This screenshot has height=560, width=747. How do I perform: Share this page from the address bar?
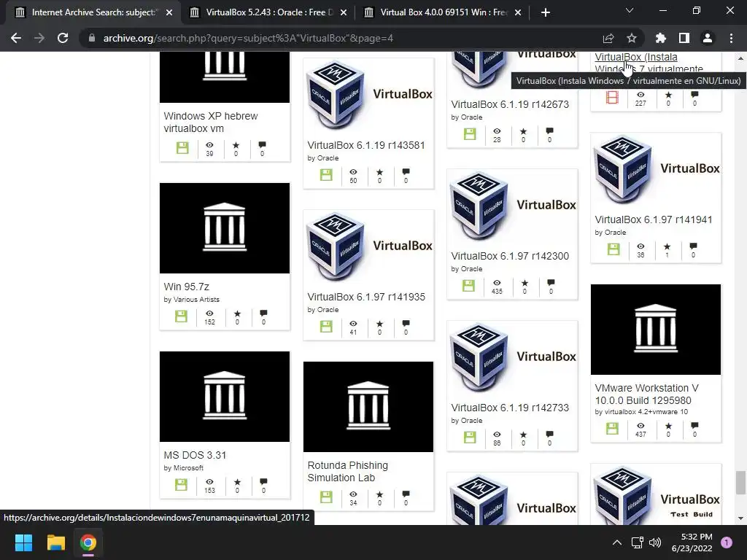click(608, 38)
